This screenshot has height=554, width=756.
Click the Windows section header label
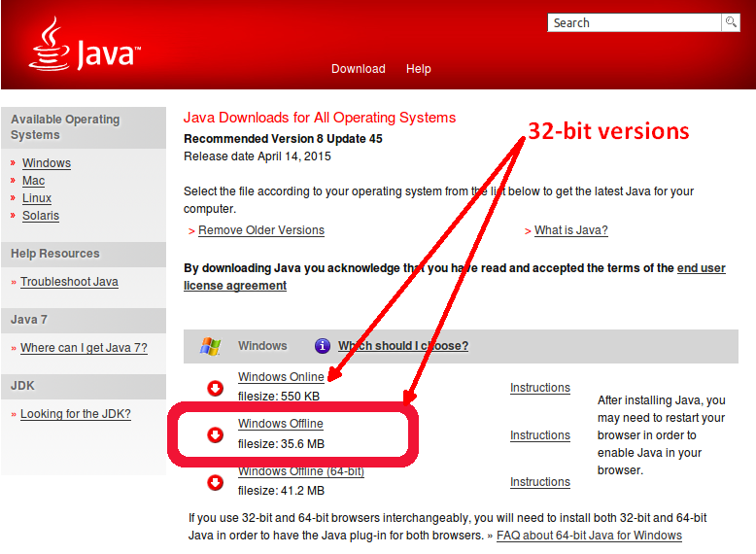coord(262,346)
